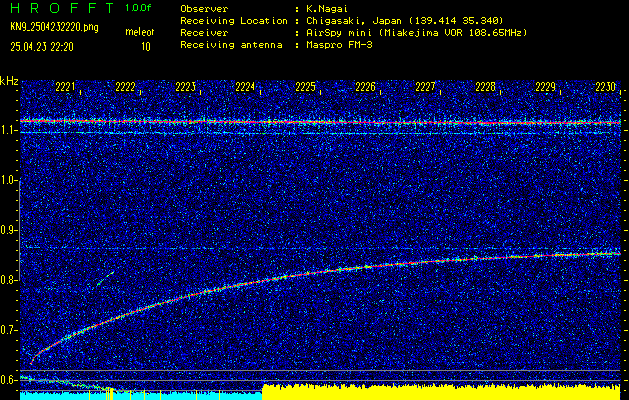
Task: Click the 1.1 frequency axis label
Action: click(9, 130)
